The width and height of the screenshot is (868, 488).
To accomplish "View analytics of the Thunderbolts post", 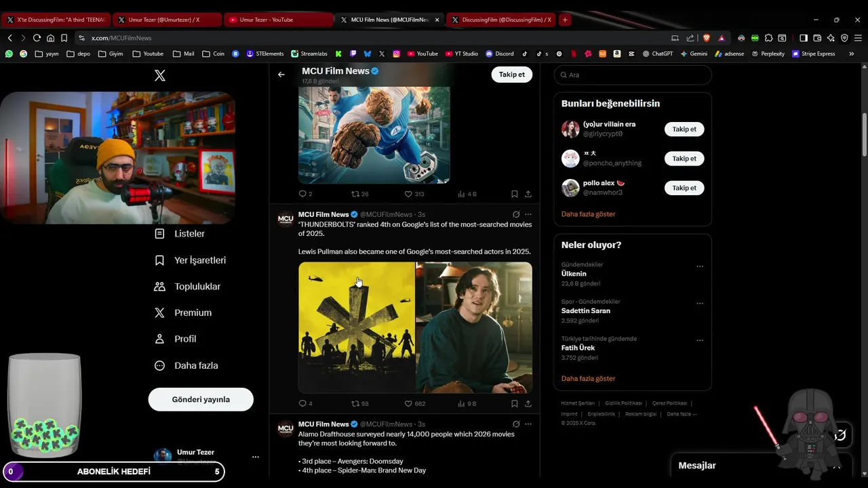I will pos(467,403).
